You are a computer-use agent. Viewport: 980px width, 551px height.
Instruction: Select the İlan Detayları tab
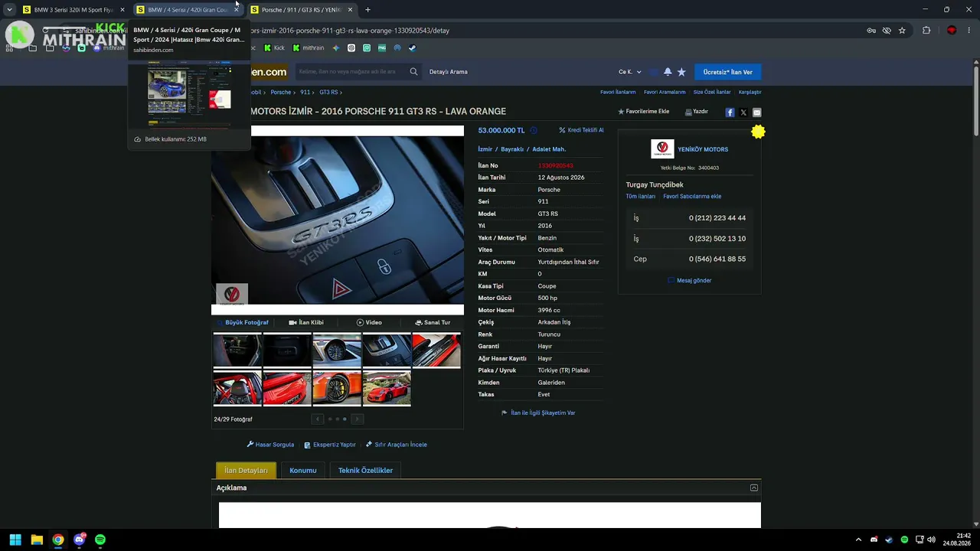click(246, 471)
